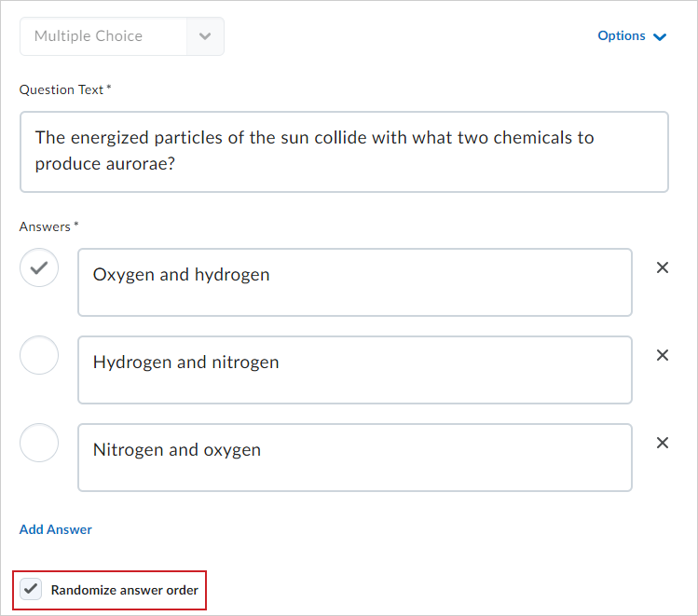
Task: Remove the 'Nitrogen and oxygen' answer
Action: point(663,443)
